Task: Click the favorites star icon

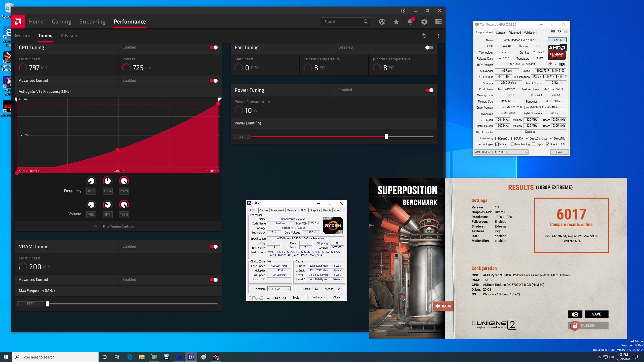Action: tap(396, 22)
